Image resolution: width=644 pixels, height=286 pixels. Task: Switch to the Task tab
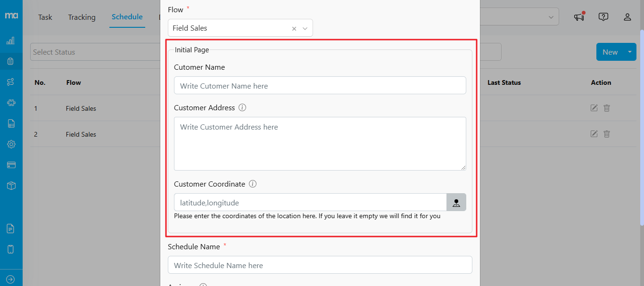click(x=45, y=17)
